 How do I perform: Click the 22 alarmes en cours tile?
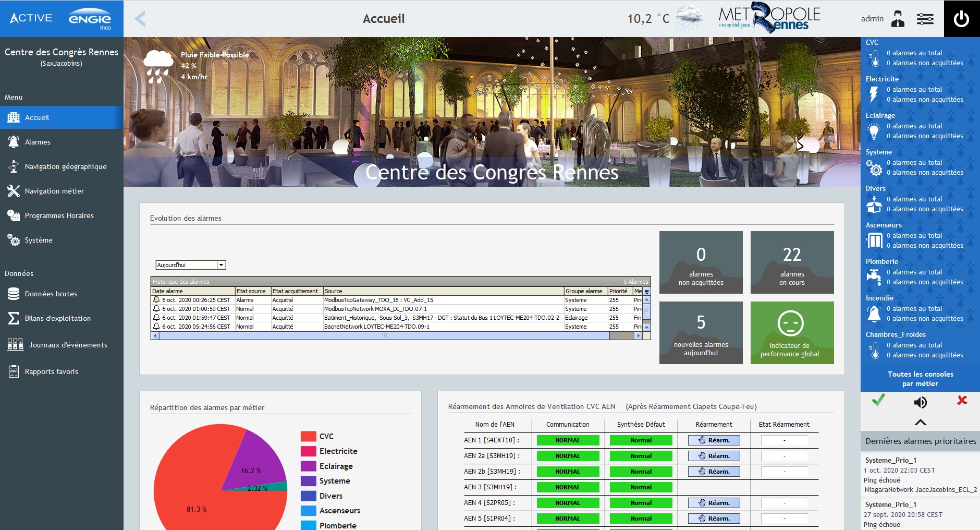[792, 262]
